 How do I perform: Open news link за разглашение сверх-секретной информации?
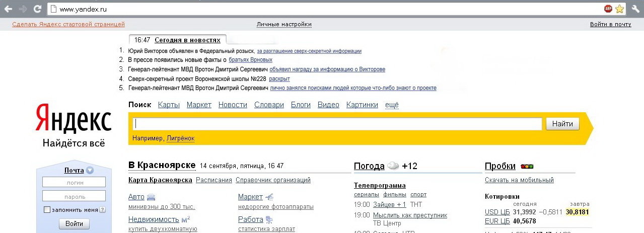(309, 51)
